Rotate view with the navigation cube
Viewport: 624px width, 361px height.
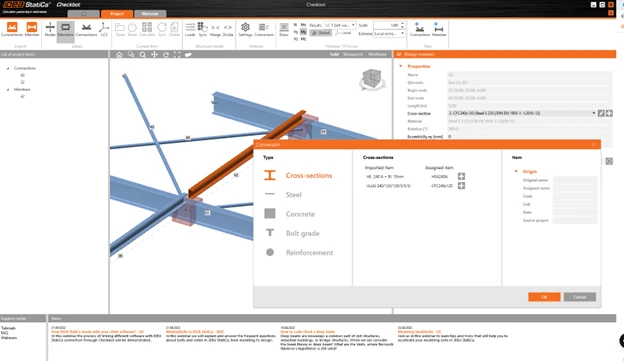click(372, 79)
